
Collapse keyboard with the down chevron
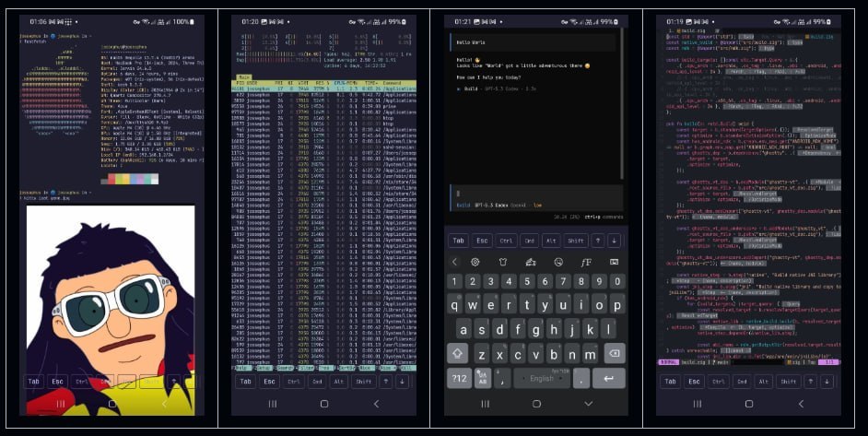pyautogui.click(x=589, y=404)
